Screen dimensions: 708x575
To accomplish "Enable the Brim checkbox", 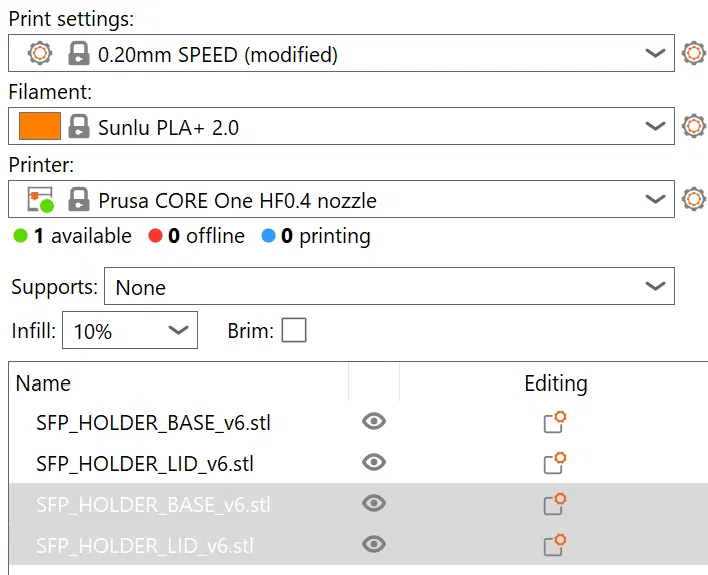I will [x=294, y=330].
